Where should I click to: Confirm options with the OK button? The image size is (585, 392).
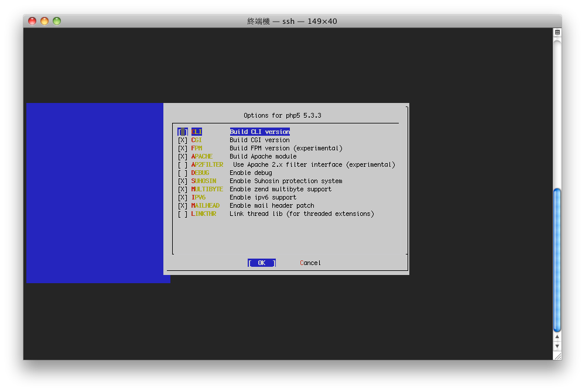point(262,263)
